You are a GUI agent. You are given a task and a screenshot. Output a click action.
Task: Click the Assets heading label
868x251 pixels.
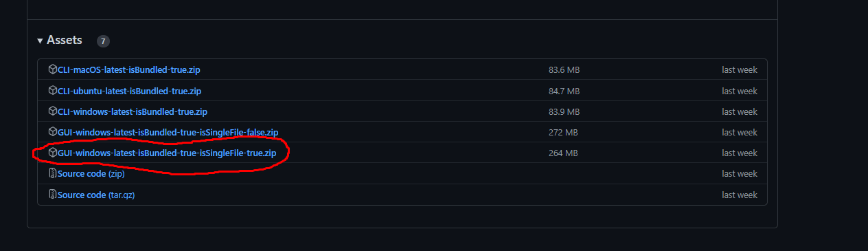[65, 41]
